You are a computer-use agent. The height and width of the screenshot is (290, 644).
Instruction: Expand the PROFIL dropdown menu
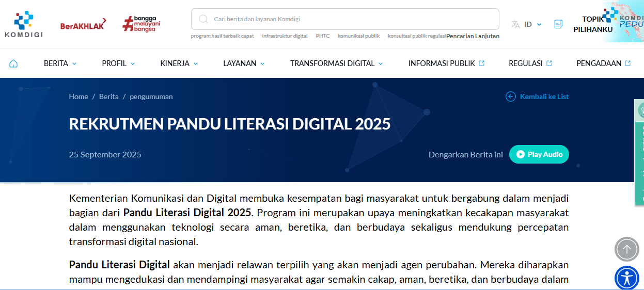pos(118,63)
